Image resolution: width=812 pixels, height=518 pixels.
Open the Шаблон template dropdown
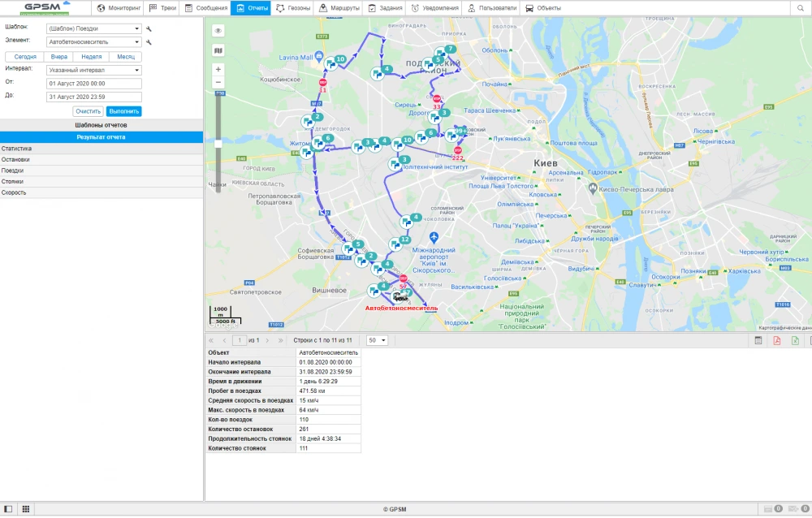tap(94, 28)
